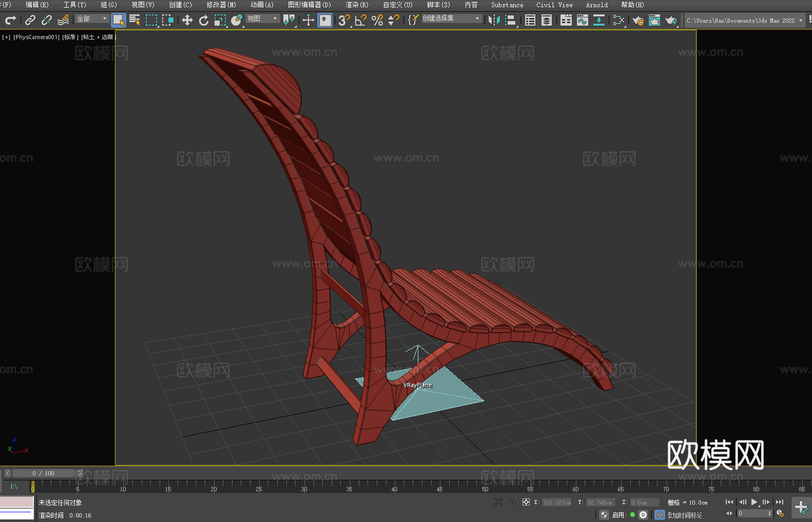This screenshot has width=812, height=522.
Task: Toggle Absolute/Offset transform mode
Action: pos(526,502)
